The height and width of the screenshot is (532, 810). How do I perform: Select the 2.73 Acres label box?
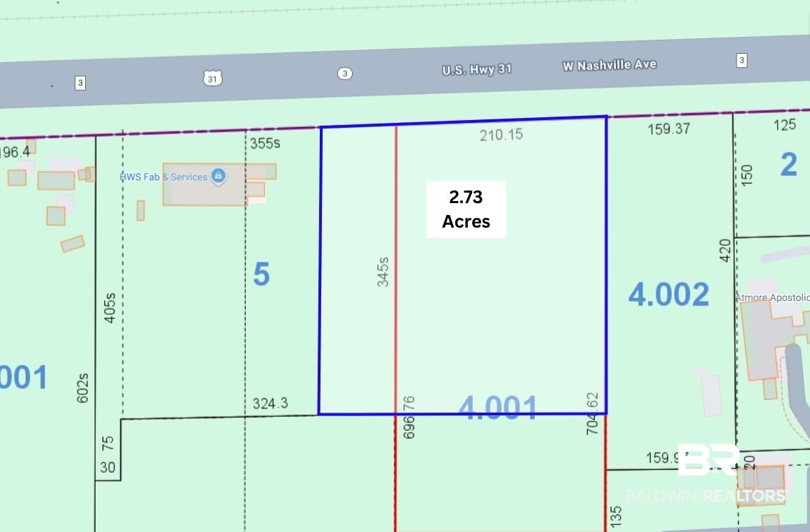[466, 209]
